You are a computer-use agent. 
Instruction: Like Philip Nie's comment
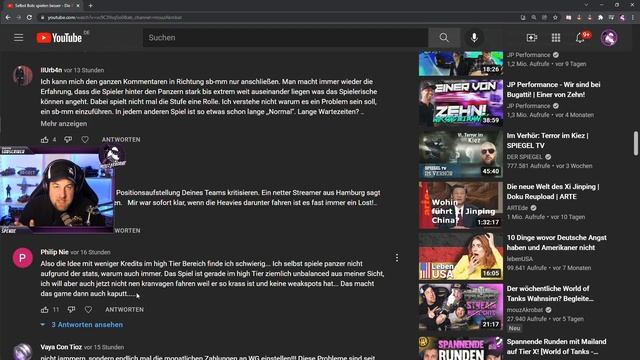tap(44, 310)
